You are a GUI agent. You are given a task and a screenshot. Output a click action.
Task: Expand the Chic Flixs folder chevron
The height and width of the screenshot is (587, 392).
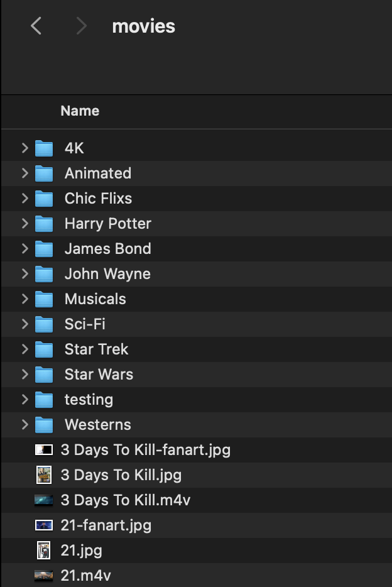pyautogui.click(x=24, y=198)
